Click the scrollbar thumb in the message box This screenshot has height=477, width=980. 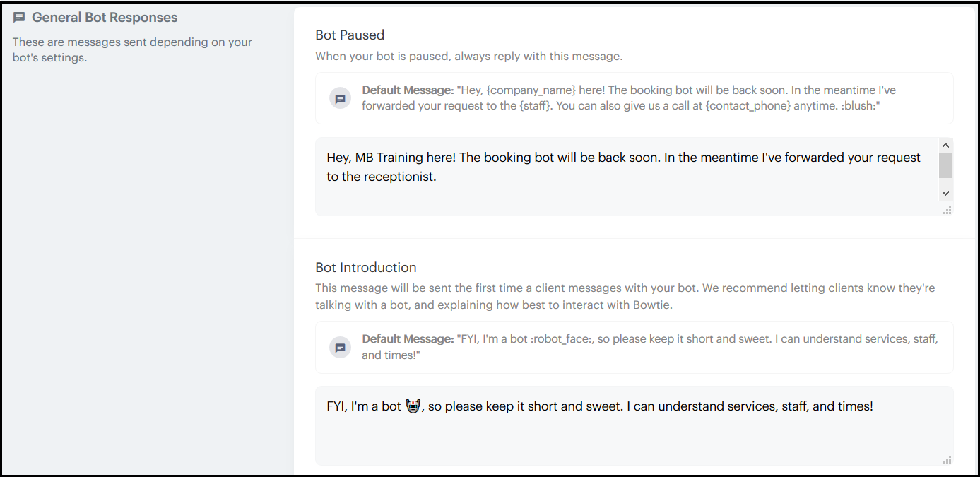click(945, 166)
